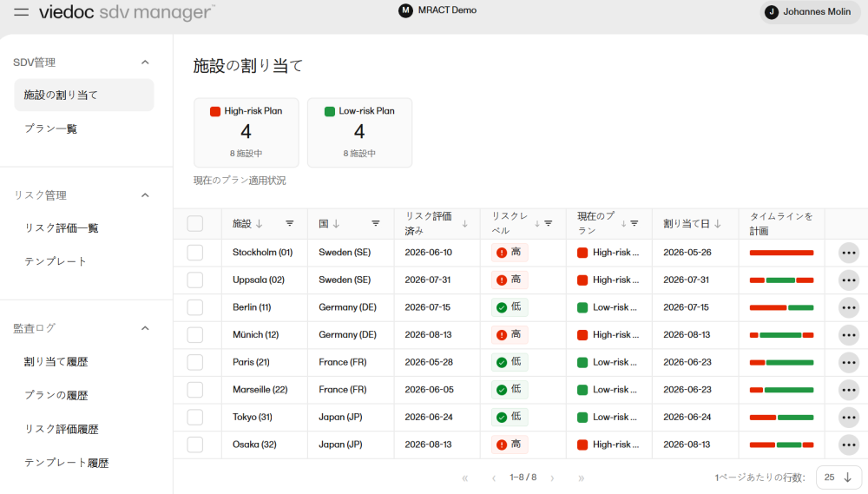Screen dimensions: 868x494
Task: Filter the 施設 column
Action: tap(290, 224)
